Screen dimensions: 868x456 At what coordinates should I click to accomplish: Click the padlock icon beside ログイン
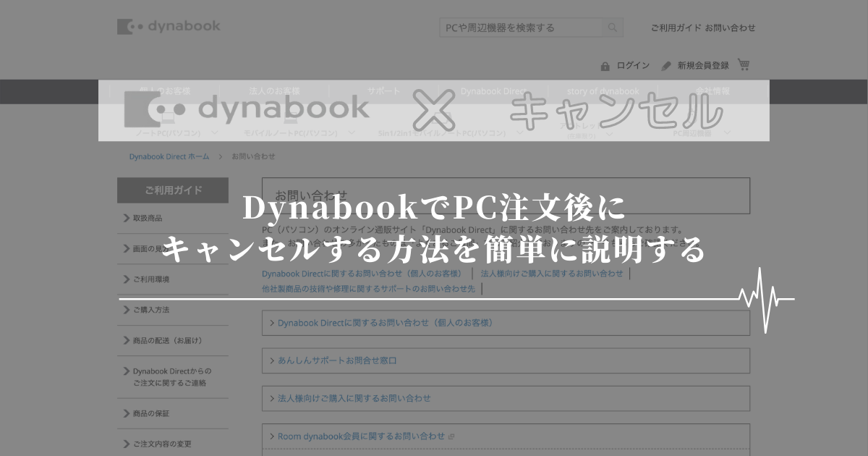click(605, 66)
